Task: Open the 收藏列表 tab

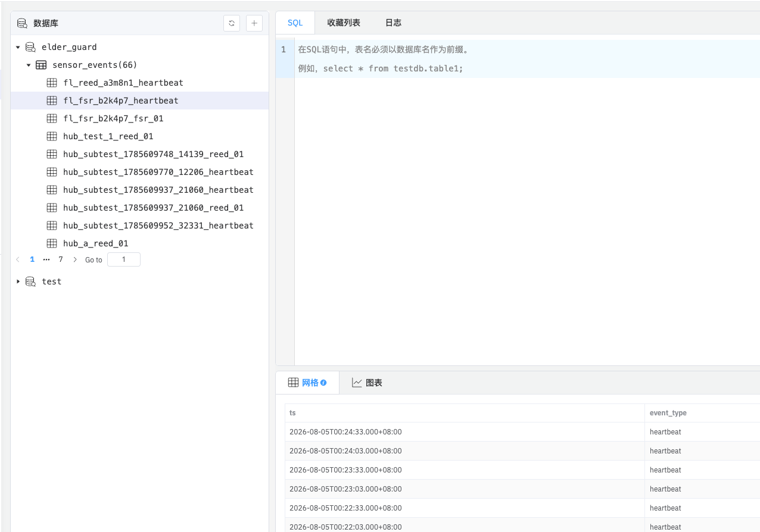Action: (344, 23)
